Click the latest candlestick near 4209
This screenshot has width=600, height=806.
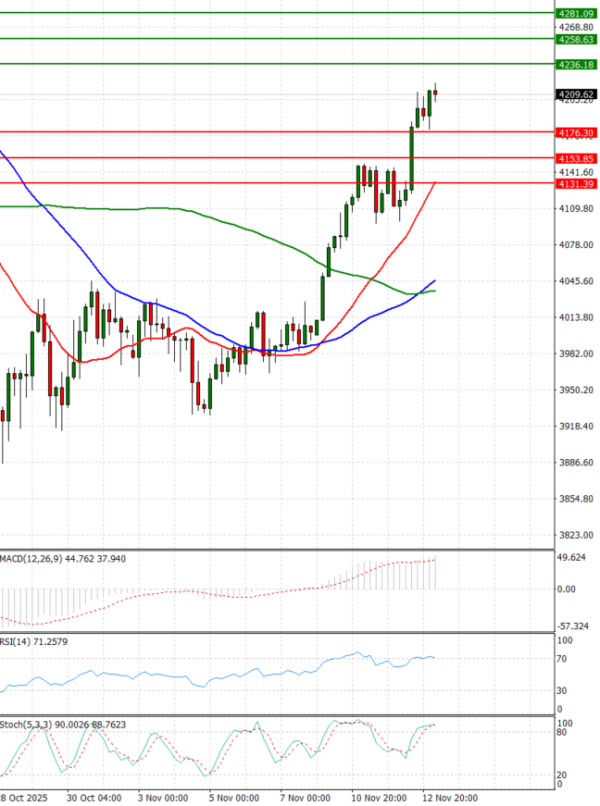click(x=435, y=94)
